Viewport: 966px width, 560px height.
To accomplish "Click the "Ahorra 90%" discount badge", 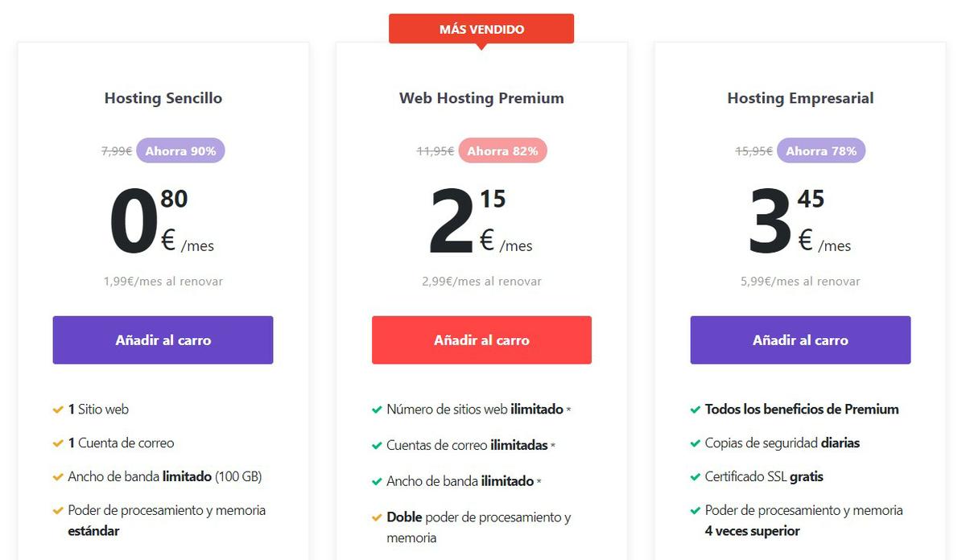I will [x=180, y=150].
